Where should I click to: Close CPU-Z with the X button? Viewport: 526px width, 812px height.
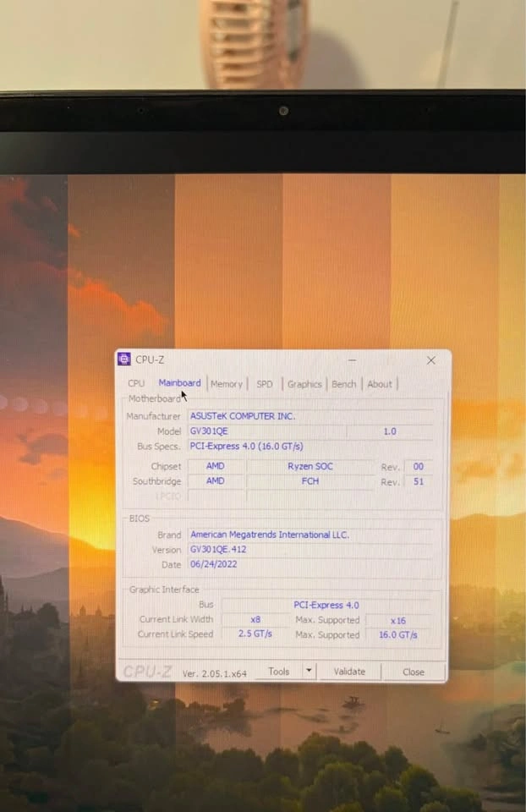(430, 360)
